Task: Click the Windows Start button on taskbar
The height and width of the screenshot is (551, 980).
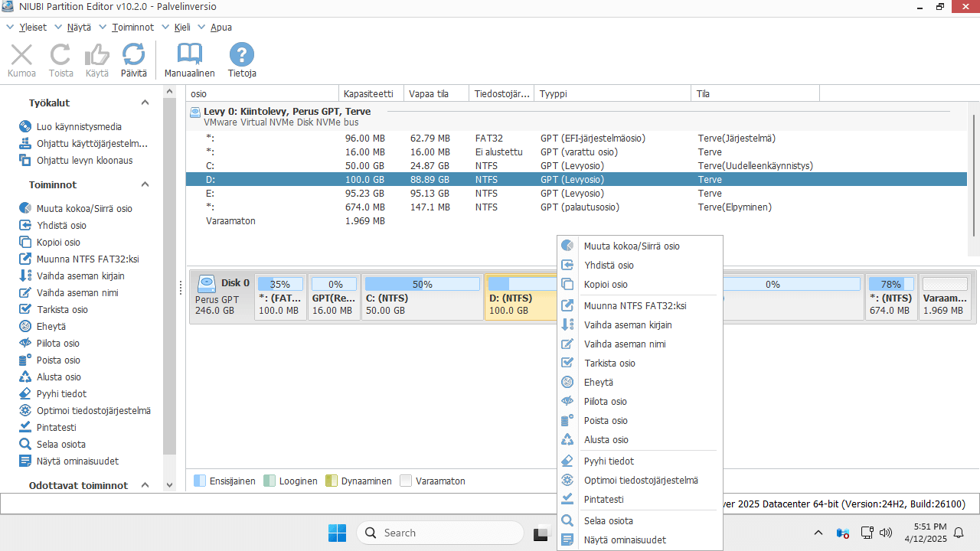Action: 337,533
